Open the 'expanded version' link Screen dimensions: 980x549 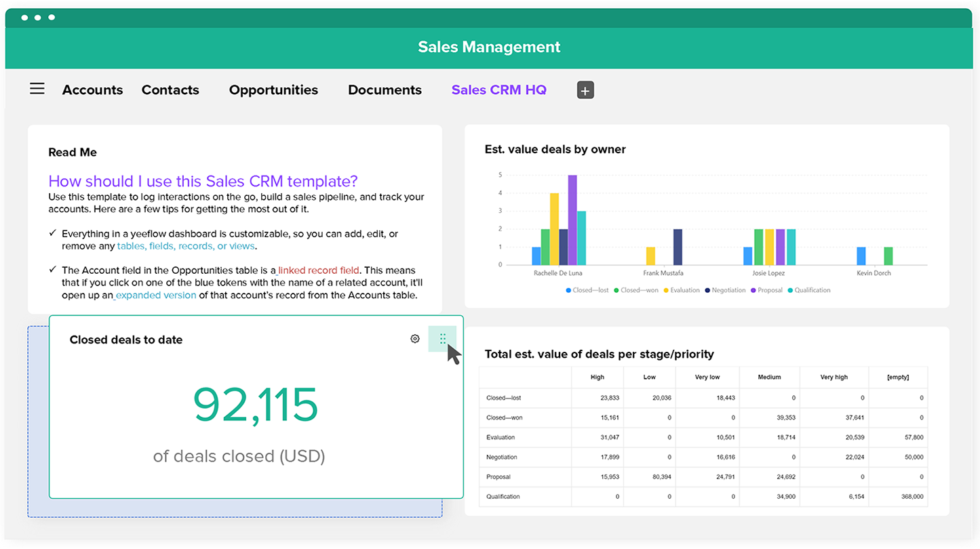156,296
